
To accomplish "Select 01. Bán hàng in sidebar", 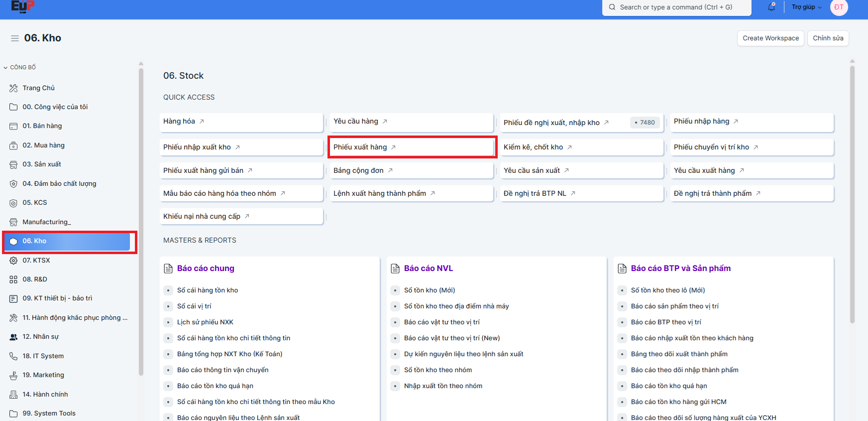I will click(x=42, y=126).
